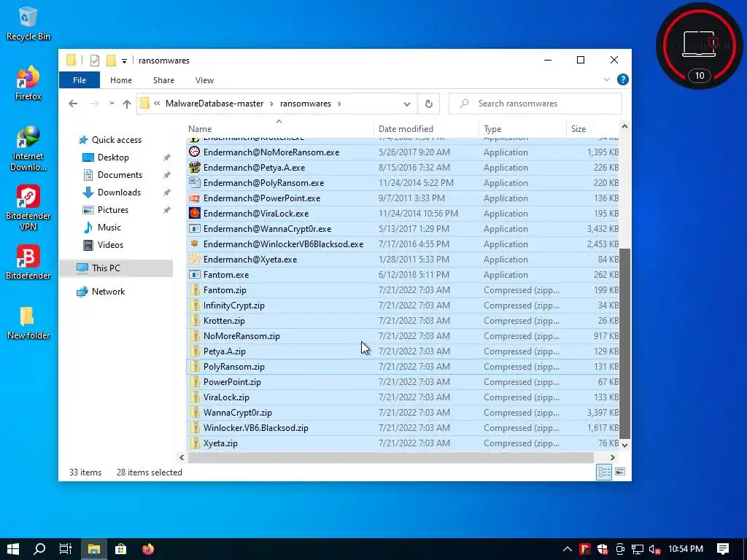Unpin Desktop using its pin icon
The height and width of the screenshot is (560, 747).
tap(167, 157)
